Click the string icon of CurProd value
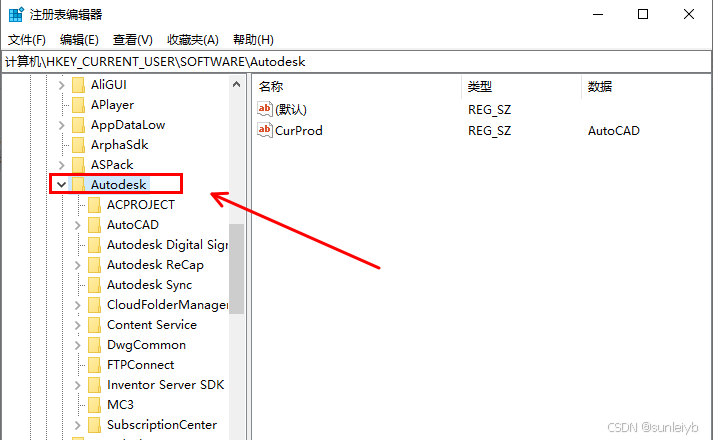713x440 pixels. click(265, 130)
